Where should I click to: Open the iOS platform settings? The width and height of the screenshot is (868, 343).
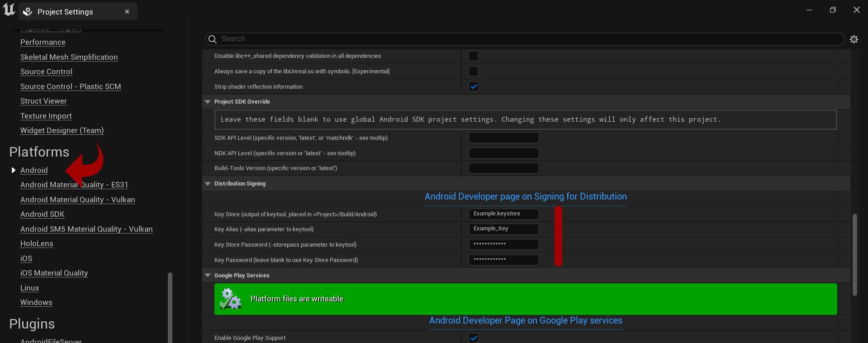[26, 258]
